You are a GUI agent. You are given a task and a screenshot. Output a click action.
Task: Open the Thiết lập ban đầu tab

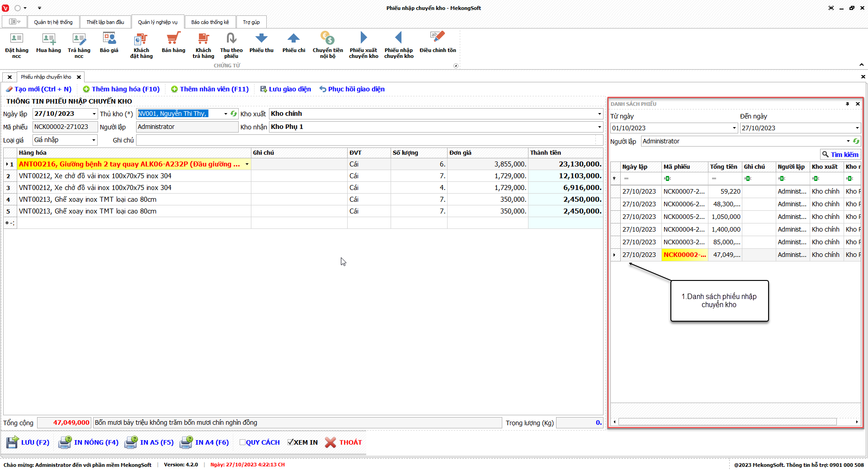(105, 22)
